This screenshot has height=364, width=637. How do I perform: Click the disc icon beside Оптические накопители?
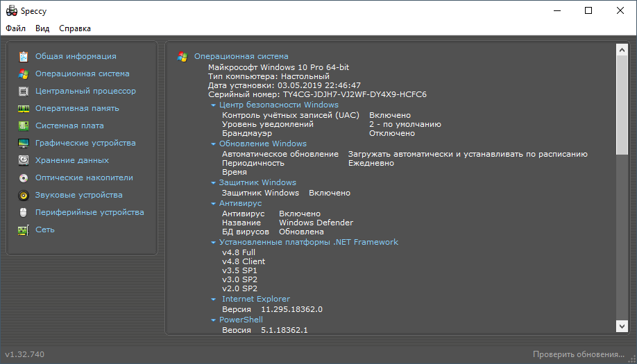[x=24, y=177]
